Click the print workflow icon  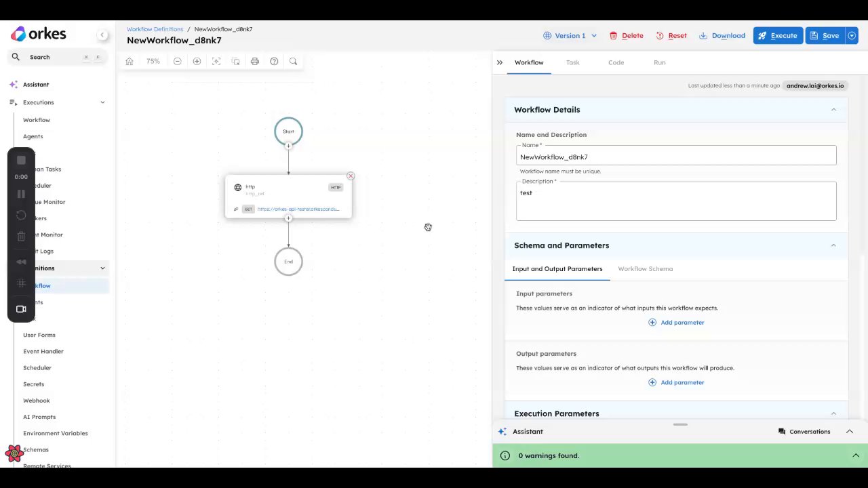click(x=255, y=61)
